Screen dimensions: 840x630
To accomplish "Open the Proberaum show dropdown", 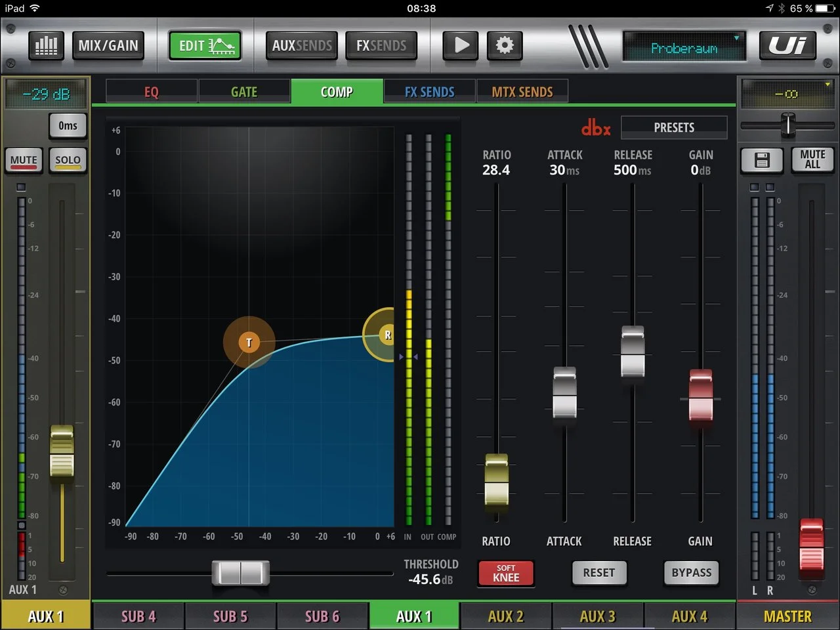I will (684, 47).
